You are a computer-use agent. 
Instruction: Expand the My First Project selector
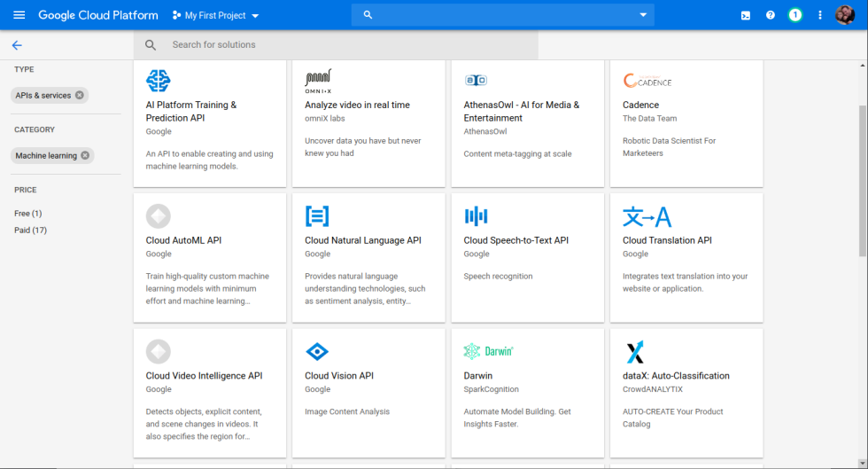point(216,16)
